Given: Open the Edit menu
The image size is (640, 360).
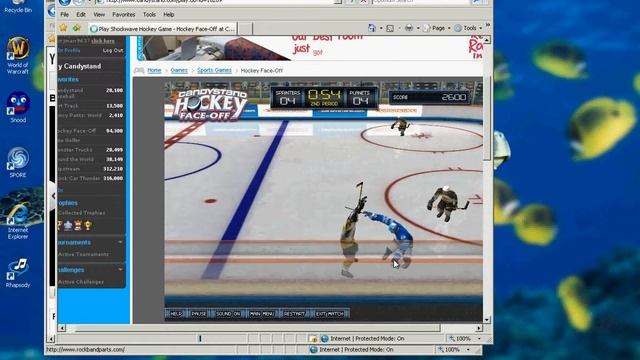Looking at the screenshot, I should pos(81,14).
